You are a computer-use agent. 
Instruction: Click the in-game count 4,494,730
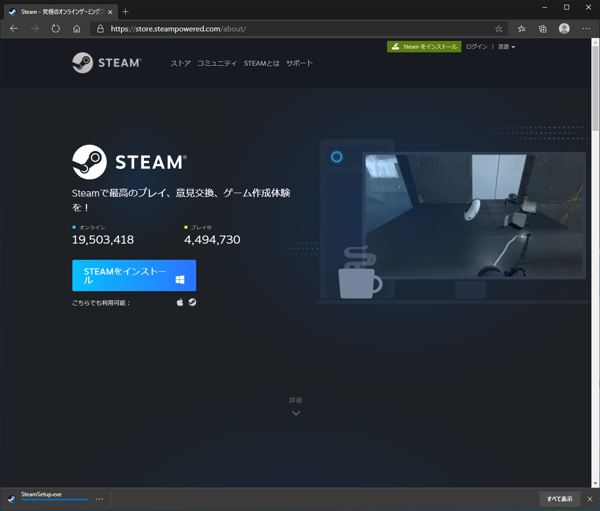click(x=212, y=240)
